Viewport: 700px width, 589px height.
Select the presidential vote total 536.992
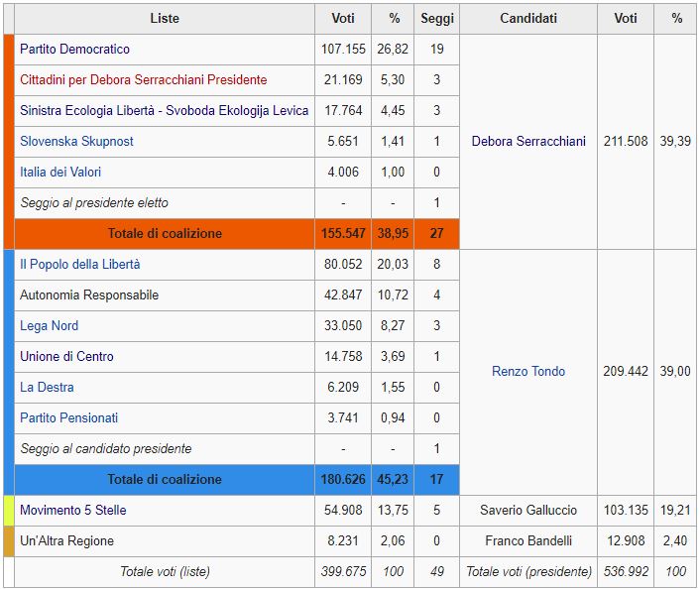626,571
